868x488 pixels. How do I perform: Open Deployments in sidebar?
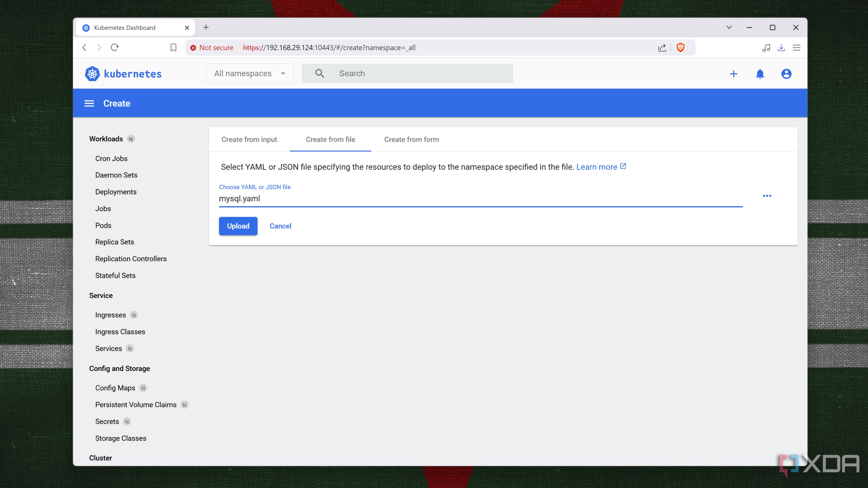(116, 192)
